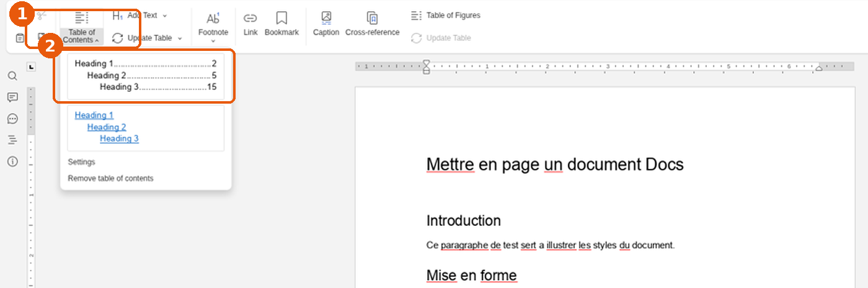Screen dimensions: 868x288
Task: Insert a Table of Figures
Action: [x=446, y=15]
